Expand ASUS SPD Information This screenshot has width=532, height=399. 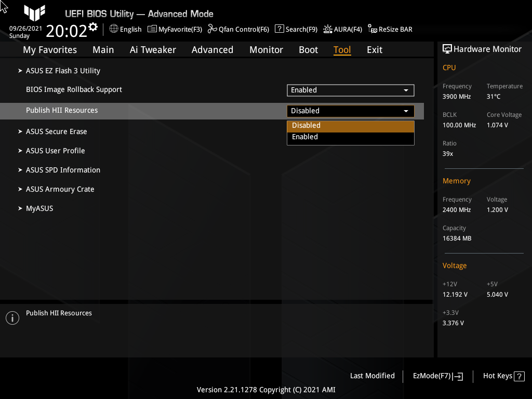[x=63, y=170]
